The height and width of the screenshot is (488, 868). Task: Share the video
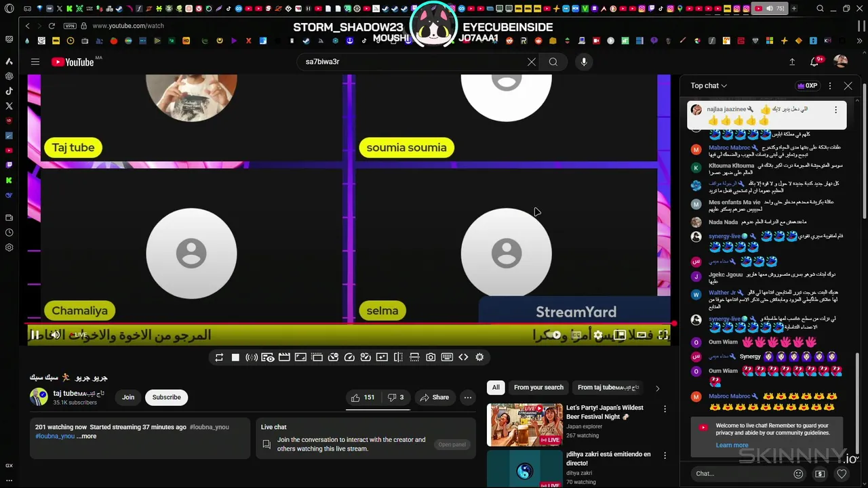click(434, 397)
